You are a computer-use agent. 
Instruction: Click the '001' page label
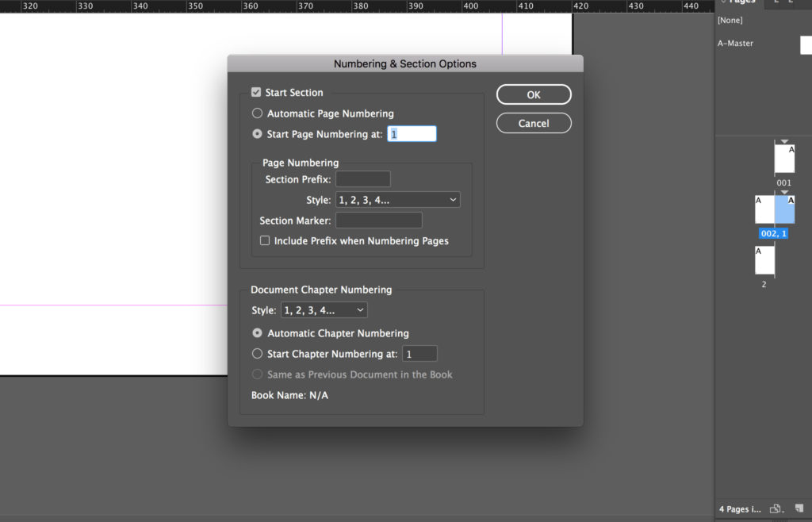click(784, 182)
